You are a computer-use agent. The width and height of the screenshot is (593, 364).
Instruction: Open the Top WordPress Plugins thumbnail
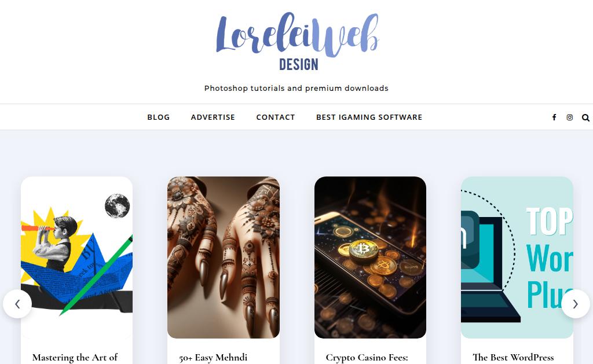point(517,258)
